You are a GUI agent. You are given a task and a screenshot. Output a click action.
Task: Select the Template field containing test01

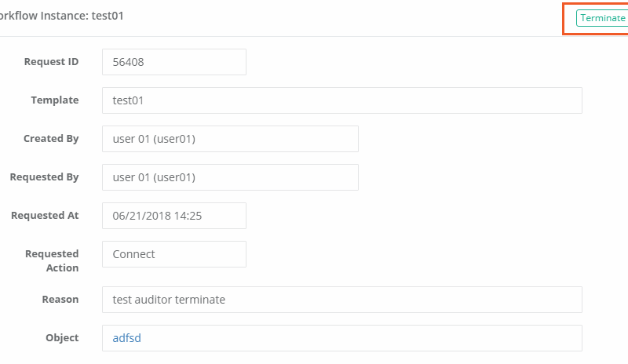341,100
